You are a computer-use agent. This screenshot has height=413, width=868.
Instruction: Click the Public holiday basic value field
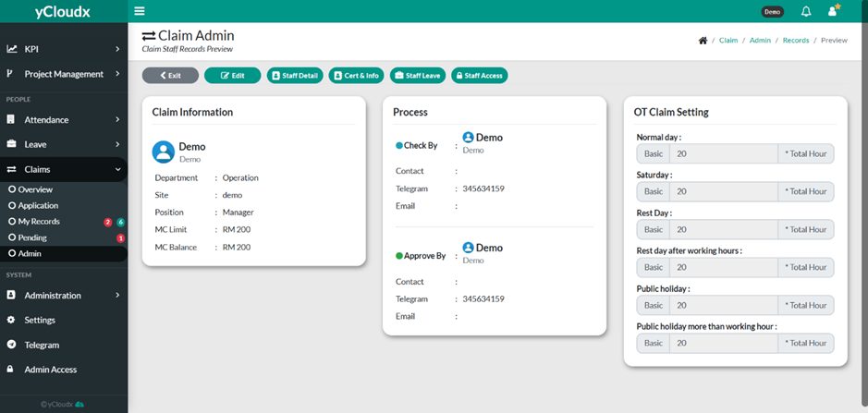click(724, 305)
